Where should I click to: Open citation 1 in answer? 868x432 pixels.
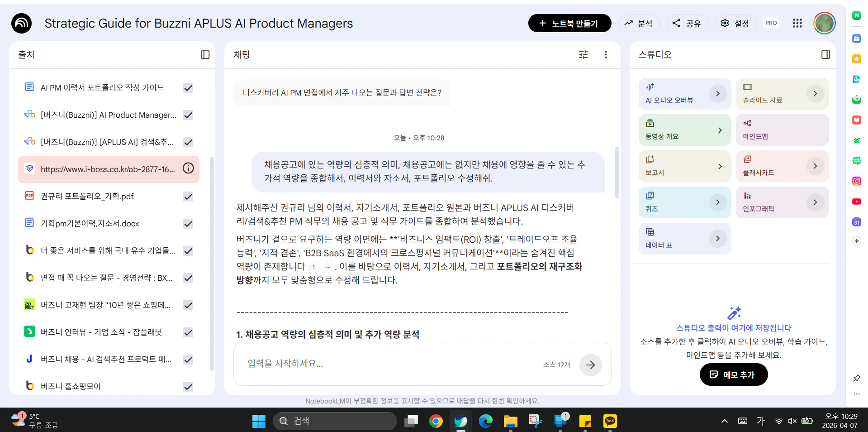coord(313,267)
